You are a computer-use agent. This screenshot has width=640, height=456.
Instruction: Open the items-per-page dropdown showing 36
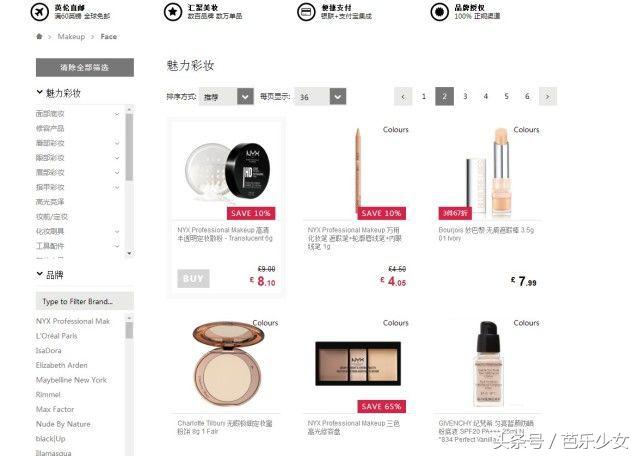pos(320,97)
